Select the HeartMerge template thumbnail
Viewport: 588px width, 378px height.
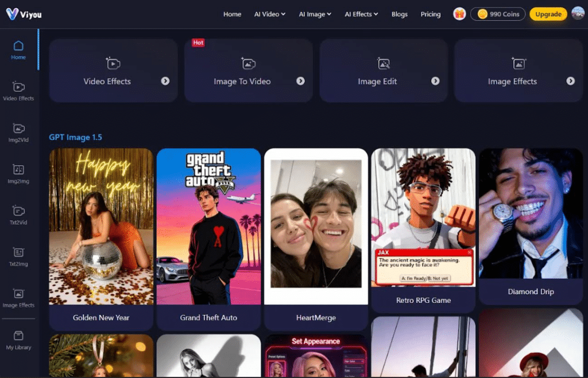point(316,224)
